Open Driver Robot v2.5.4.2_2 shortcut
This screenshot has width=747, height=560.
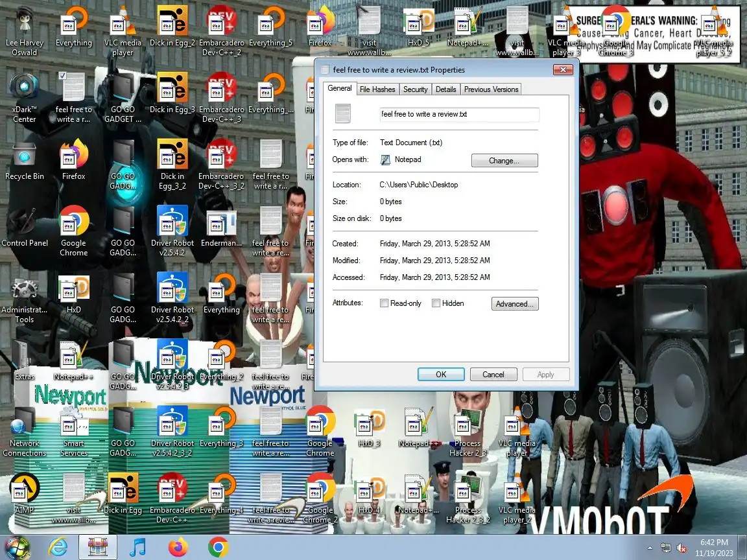172,298
